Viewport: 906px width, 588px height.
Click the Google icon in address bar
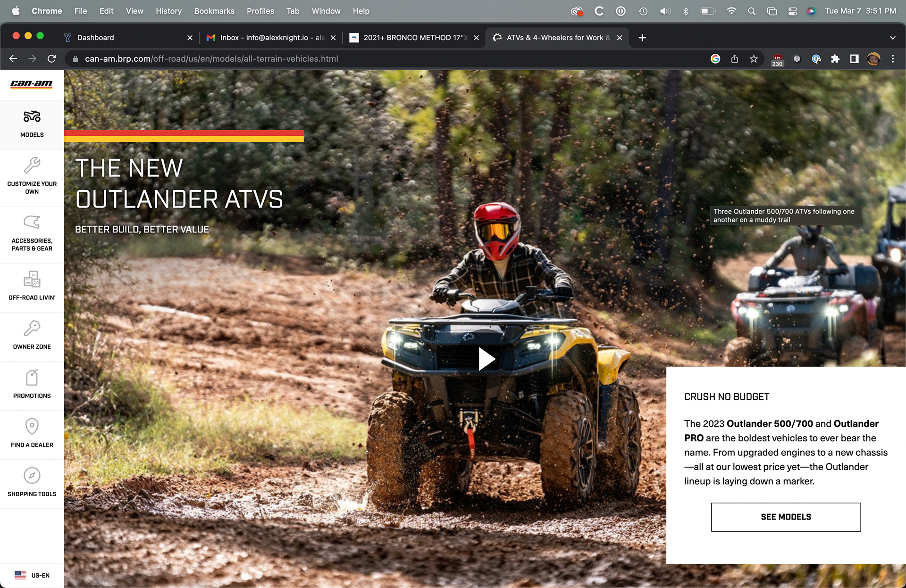pos(715,58)
